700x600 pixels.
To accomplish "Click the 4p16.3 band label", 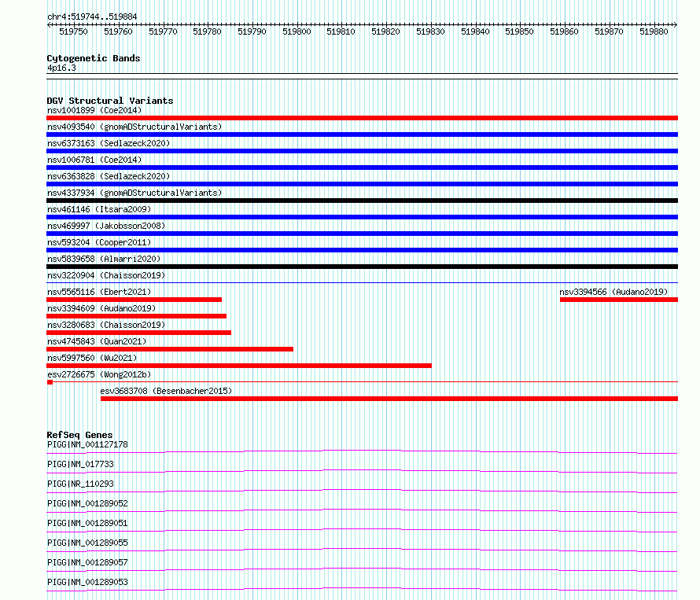I will 61,68.
